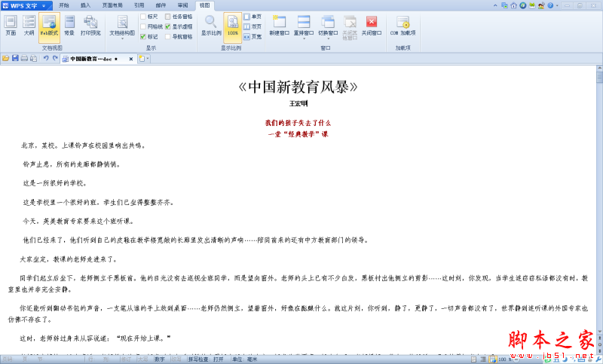
Task: Enable the 标尺 (Ruler) checkbox
Action: (143, 17)
